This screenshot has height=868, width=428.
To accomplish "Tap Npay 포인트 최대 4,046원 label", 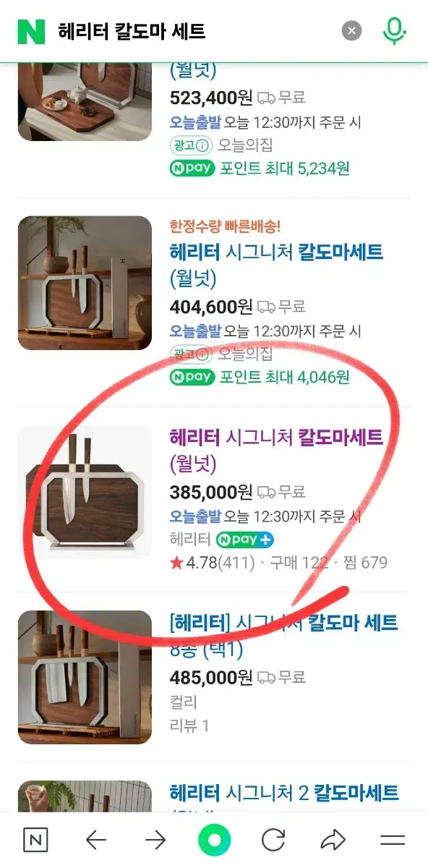I will [260, 377].
